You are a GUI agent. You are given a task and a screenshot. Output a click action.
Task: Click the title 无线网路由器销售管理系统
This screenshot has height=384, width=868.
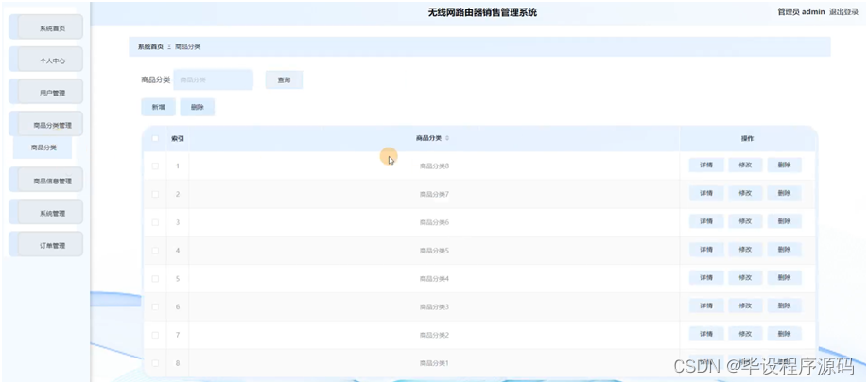(x=483, y=12)
